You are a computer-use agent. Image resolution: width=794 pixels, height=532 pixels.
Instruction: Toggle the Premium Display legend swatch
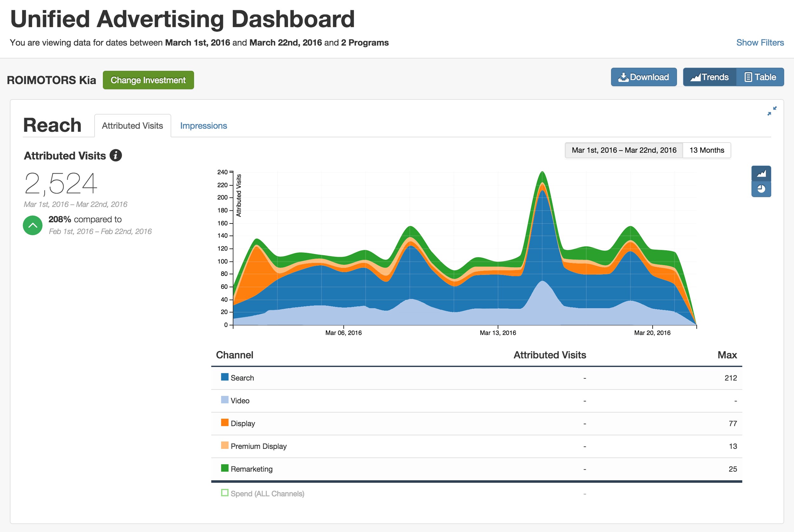[x=224, y=445]
